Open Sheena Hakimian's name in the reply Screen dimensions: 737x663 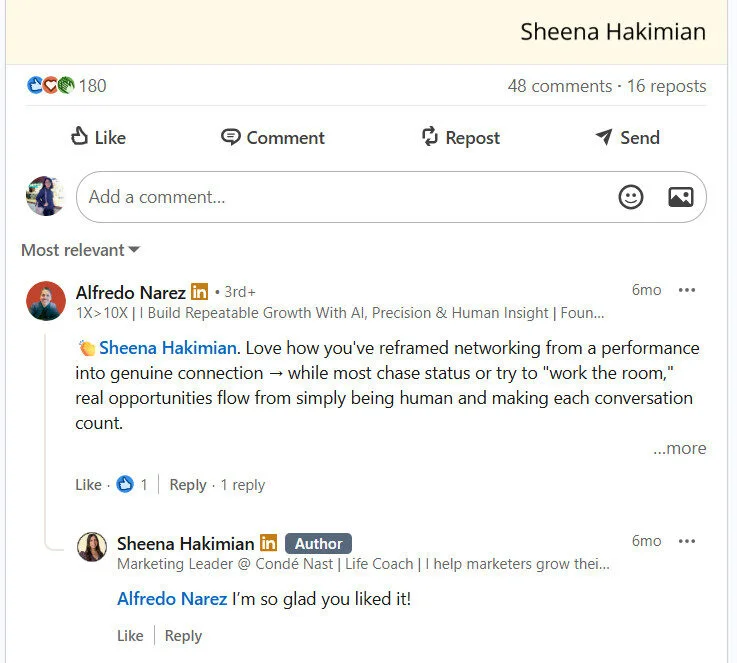(x=186, y=544)
